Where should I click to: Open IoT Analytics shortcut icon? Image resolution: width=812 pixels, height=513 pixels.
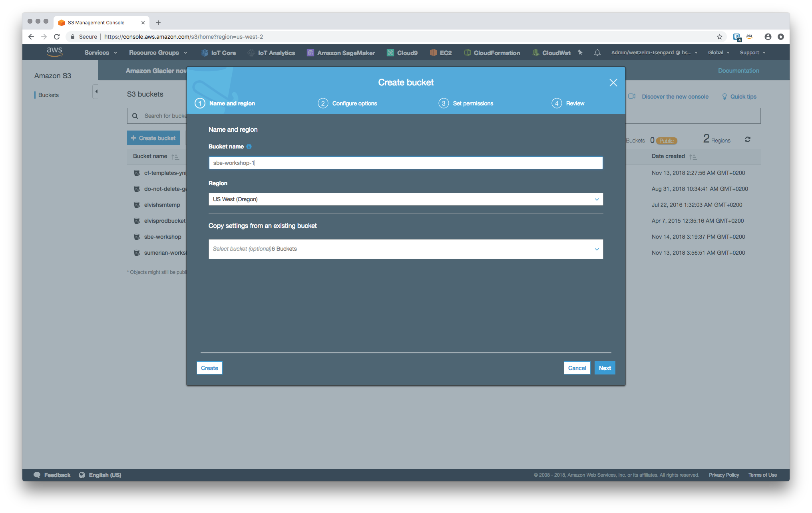point(251,53)
